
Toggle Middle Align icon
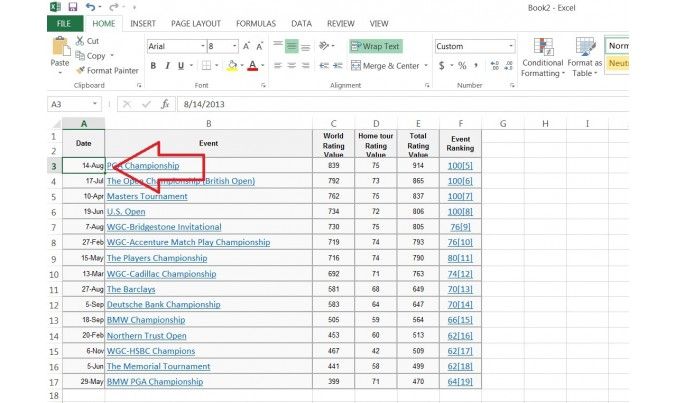pos(292,46)
